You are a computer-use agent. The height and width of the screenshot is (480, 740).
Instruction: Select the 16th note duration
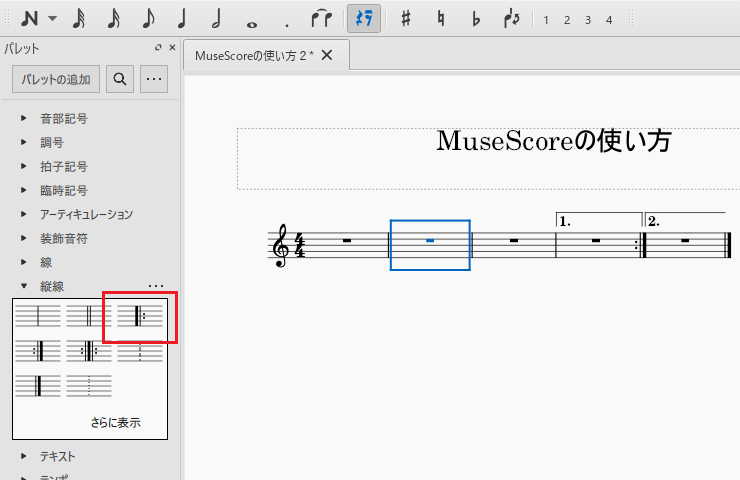(x=114, y=19)
